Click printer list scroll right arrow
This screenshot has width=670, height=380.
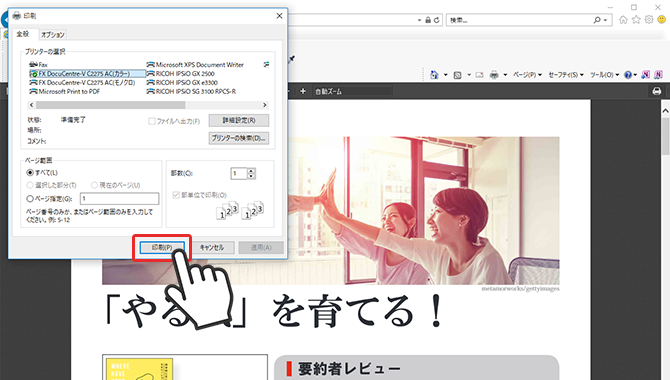tap(264, 105)
